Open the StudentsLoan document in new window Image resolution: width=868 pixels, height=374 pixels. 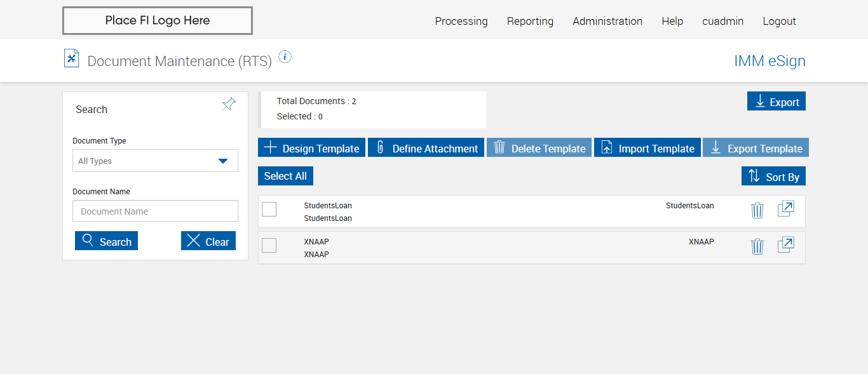tap(786, 209)
